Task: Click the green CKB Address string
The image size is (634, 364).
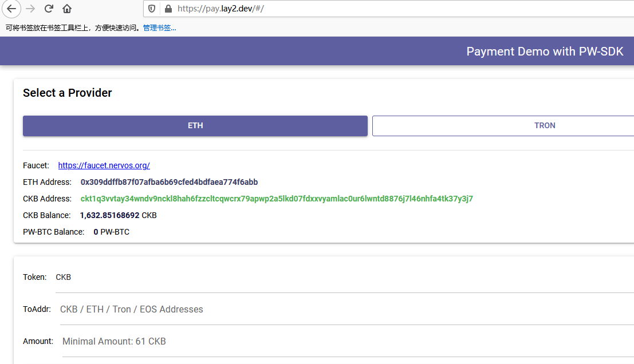Action: pyautogui.click(x=277, y=199)
